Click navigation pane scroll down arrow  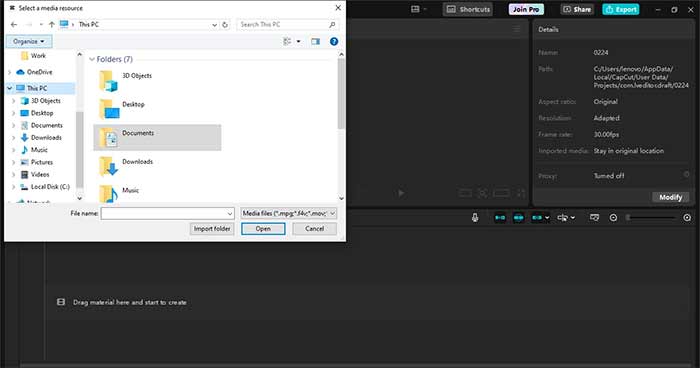coord(79,198)
